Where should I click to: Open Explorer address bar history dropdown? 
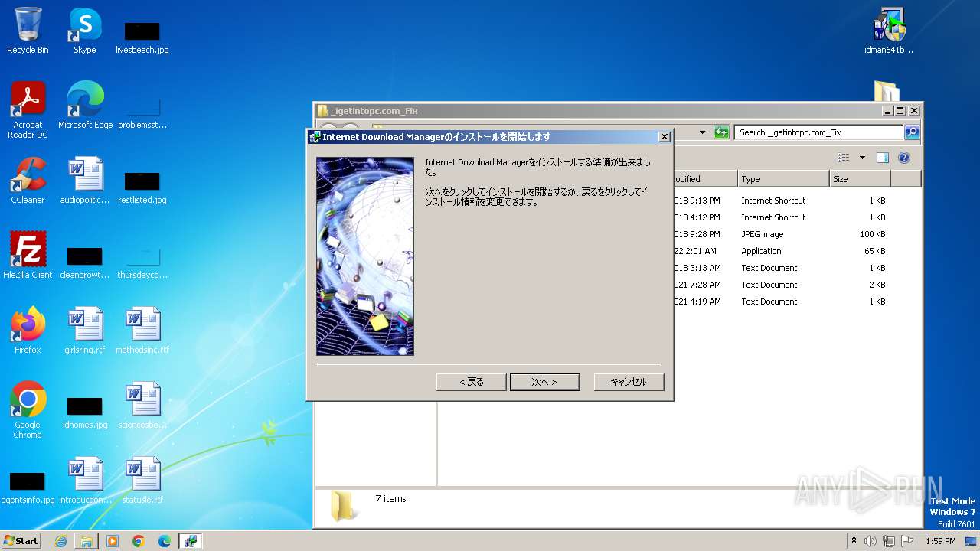702,132
